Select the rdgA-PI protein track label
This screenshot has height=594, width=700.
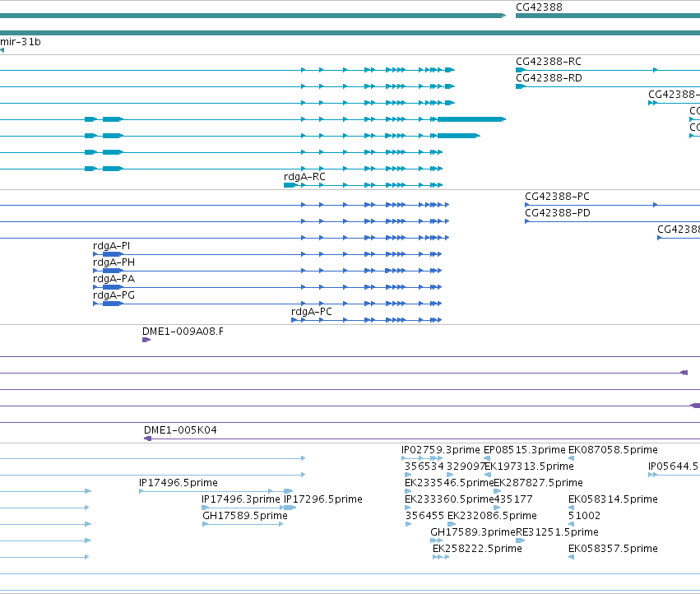pyautogui.click(x=112, y=246)
